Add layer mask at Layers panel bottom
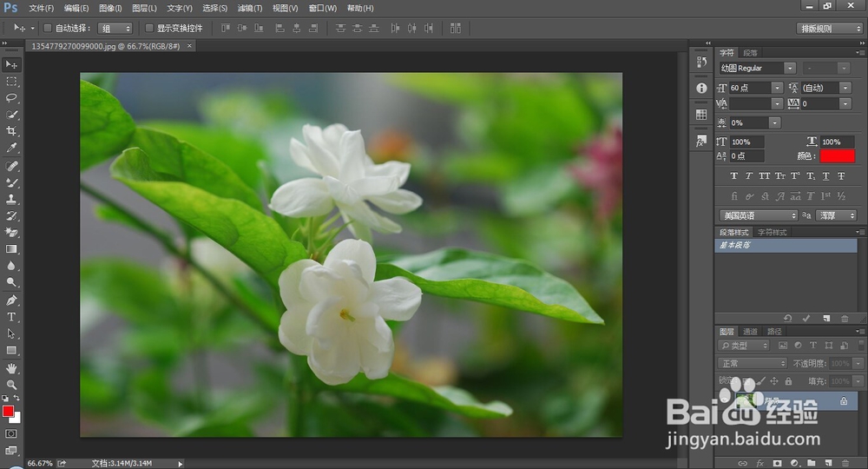 (x=777, y=463)
